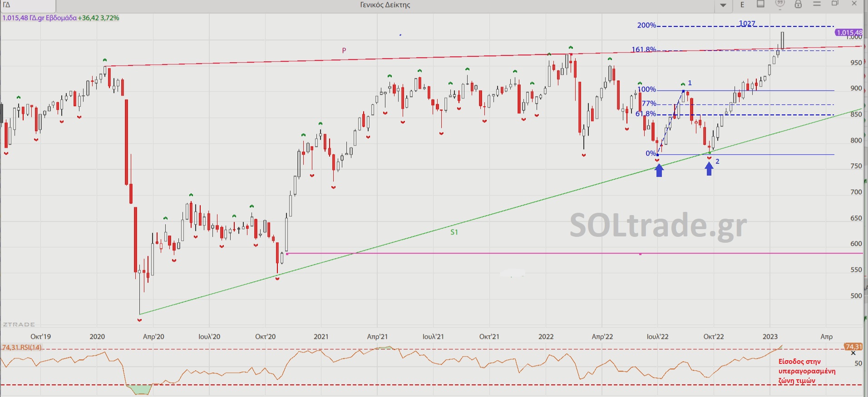Click the 2021 label on time axis

[321, 337]
